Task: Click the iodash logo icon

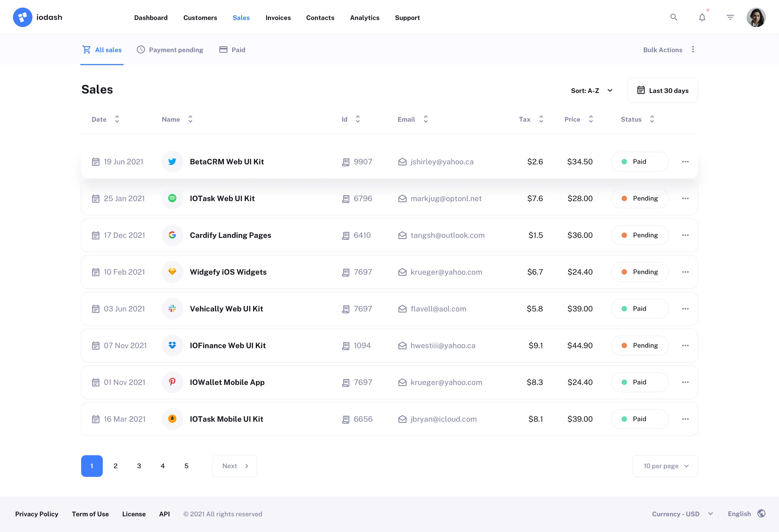Action: [22, 17]
